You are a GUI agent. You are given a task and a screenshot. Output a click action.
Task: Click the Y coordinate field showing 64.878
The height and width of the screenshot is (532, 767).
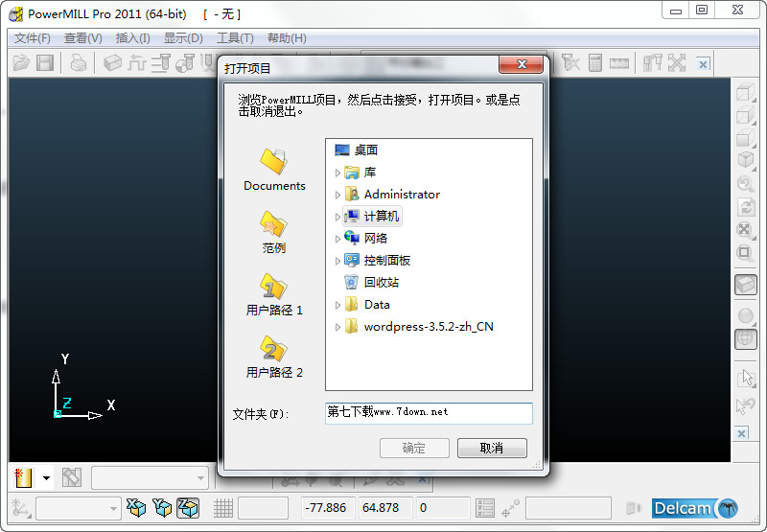click(386, 508)
